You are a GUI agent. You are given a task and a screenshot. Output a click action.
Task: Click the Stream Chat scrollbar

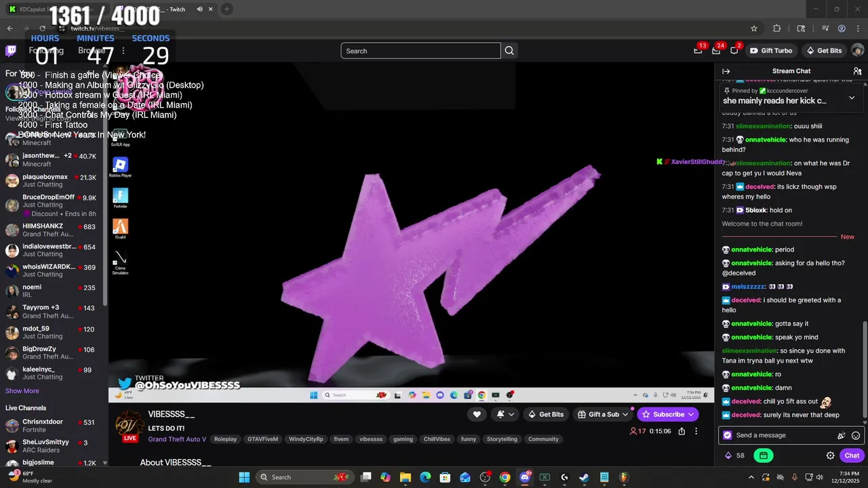coord(865,369)
